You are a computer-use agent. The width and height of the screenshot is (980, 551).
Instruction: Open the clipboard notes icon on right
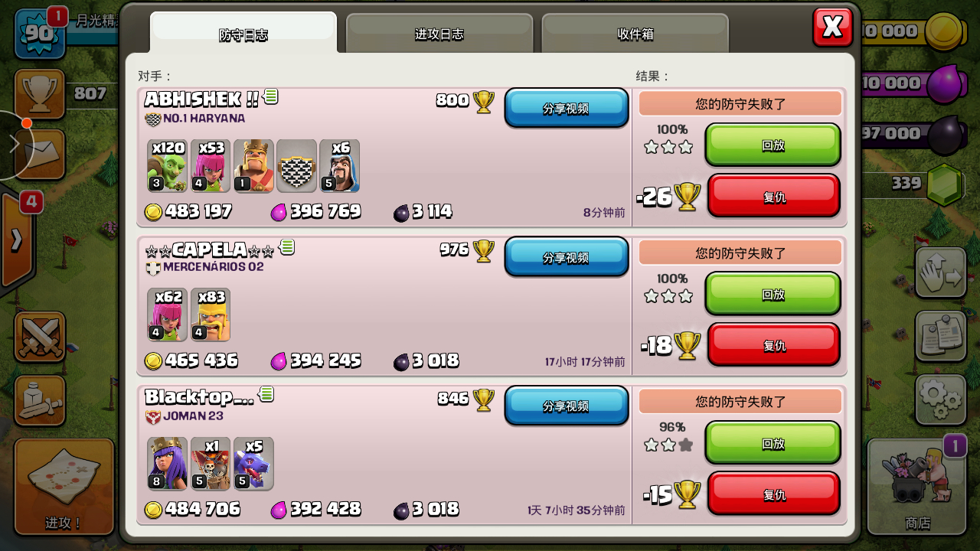pyautogui.click(x=940, y=335)
